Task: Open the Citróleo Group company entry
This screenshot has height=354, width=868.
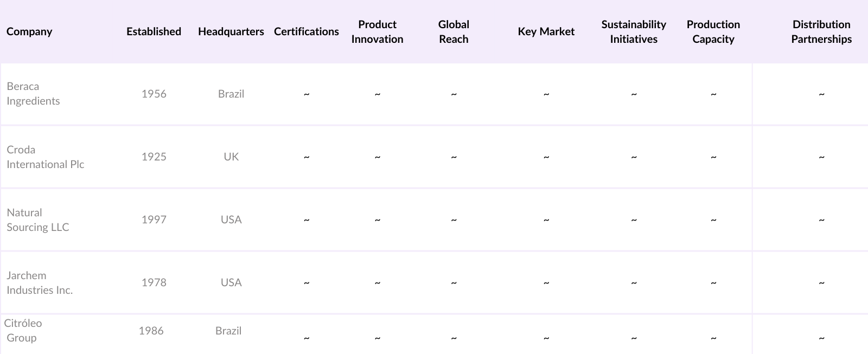Action: tap(23, 330)
